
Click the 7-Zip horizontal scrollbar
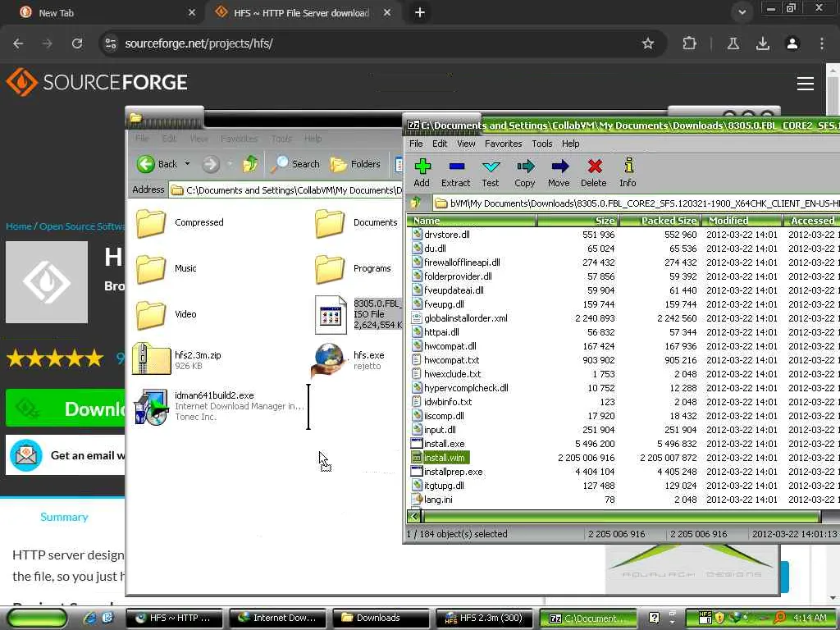point(622,517)
